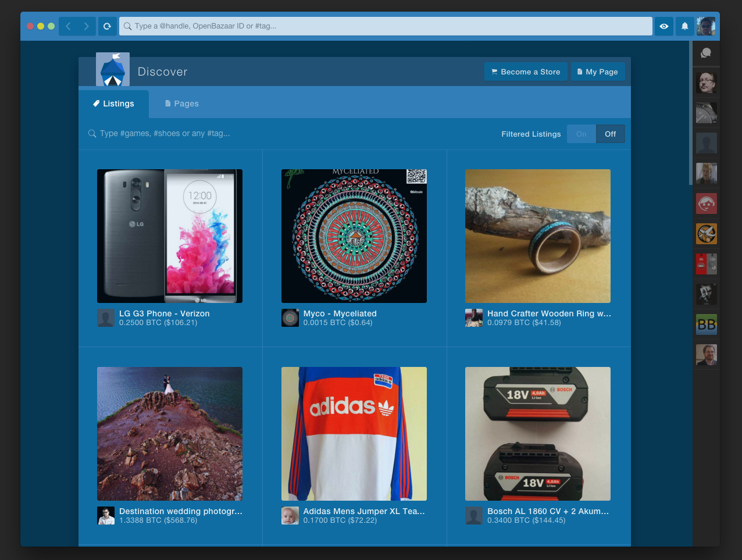Open the Bosch battery listing image
Image resolution: width=742 pixels, height=560 pixels.
tap(538, 434)
